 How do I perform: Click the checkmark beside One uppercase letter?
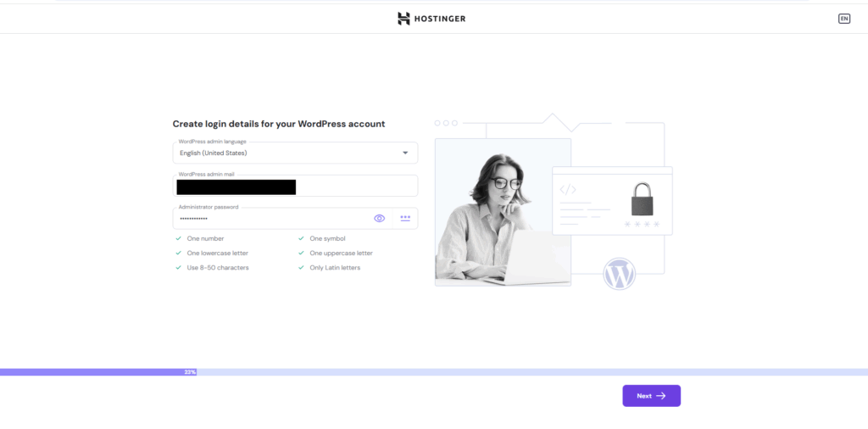point(301,253)
